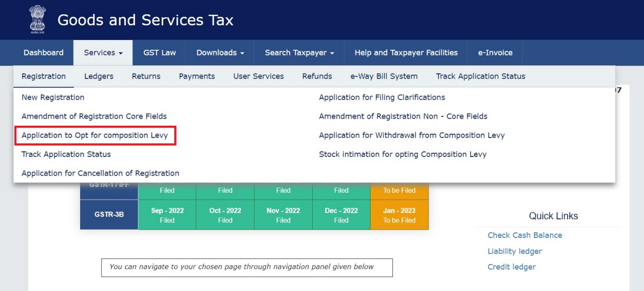Screen dimensions: 644x291
Task: Expand the Search Taxpayer dropdown
Action: 299,53
